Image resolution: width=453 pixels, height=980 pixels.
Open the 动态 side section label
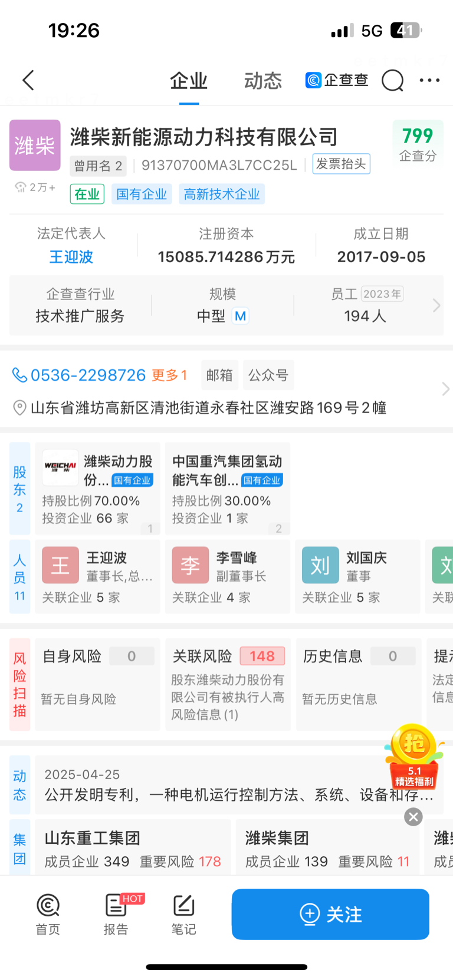tap(19, 785)
